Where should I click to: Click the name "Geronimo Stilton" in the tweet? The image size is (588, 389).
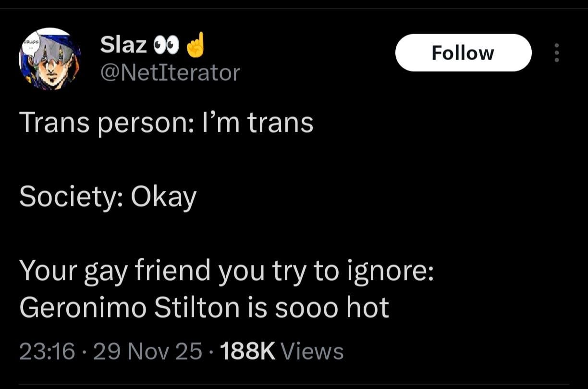[x=129, y=308]
